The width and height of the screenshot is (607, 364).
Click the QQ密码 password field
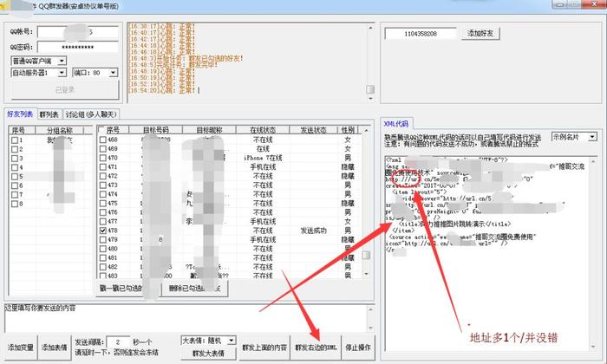coord(77,47)
